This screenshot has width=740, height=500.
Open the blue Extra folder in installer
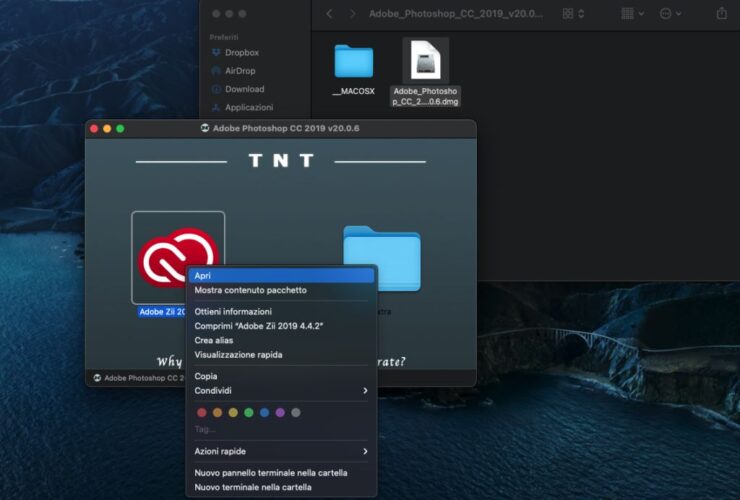point(381,258)
